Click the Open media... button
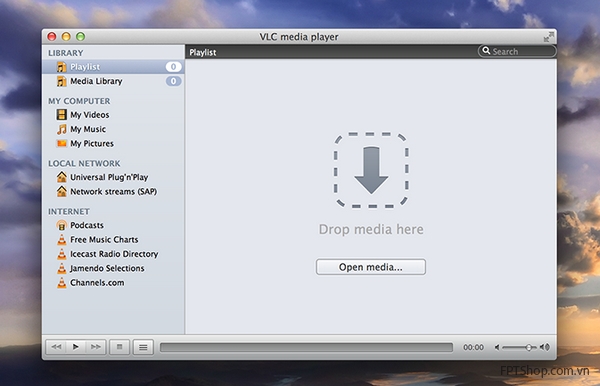The width and height of the screenshot is (600, 386). (x=371, y=267)
